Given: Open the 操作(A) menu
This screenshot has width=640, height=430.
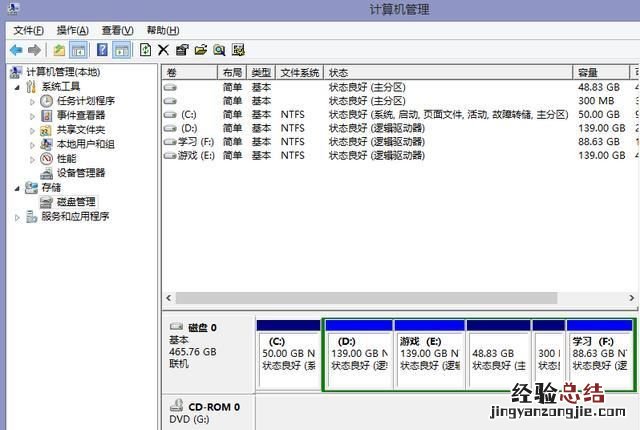Looking at the screenshot, I should tap(73, 31).
